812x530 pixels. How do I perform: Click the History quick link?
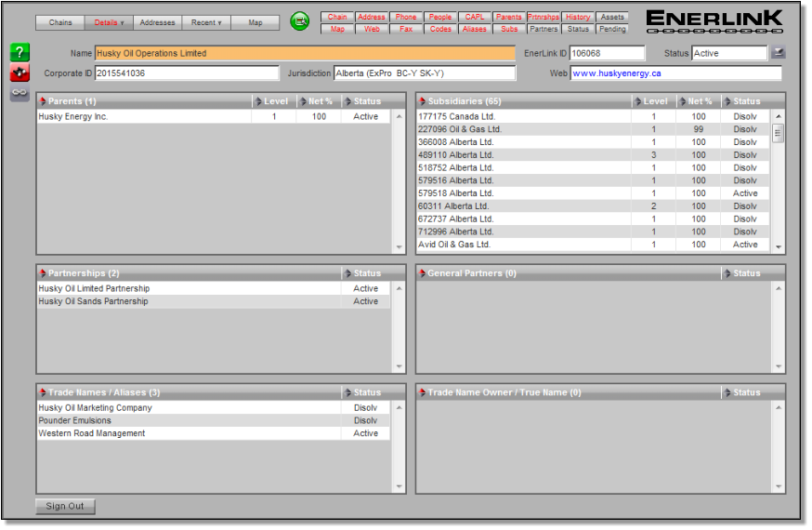tap(578, 17)
